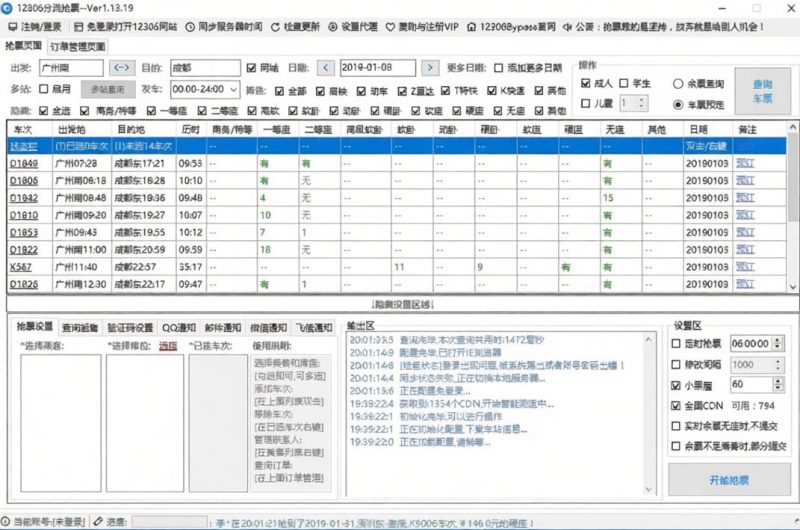
Task: Click the 出发 station input field
Action: point(71,68)
